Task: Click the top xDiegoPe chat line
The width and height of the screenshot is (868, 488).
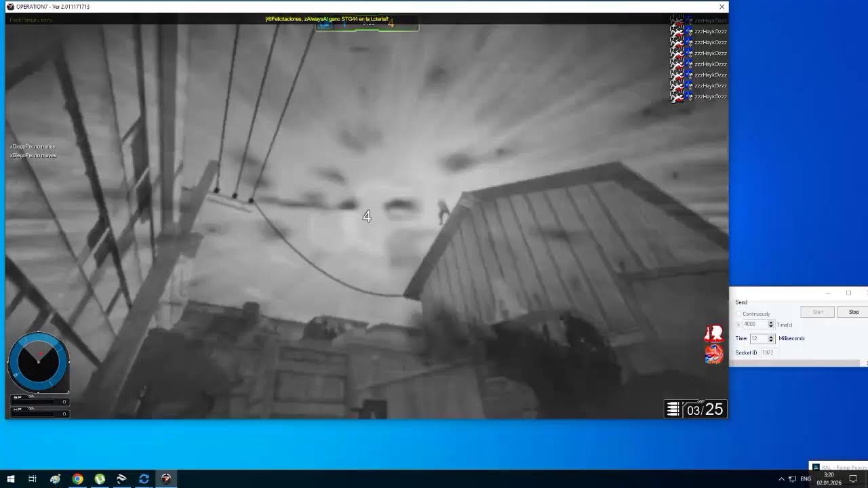Action: [33, 146]
